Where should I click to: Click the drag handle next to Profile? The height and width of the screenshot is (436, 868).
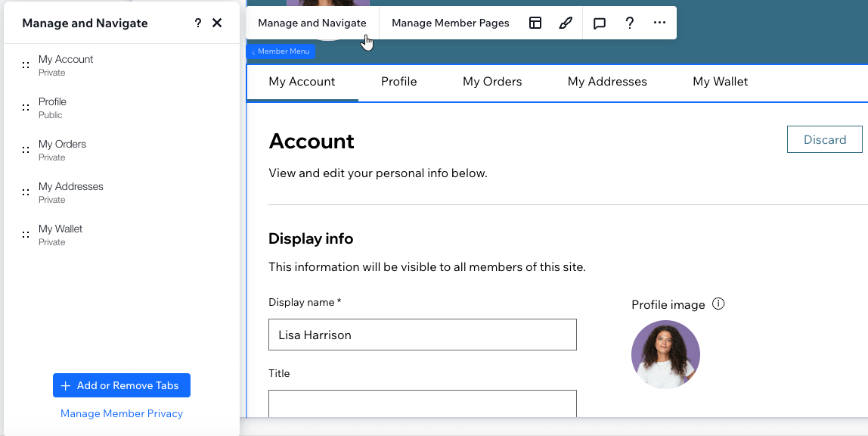click(x=26, y=107)
